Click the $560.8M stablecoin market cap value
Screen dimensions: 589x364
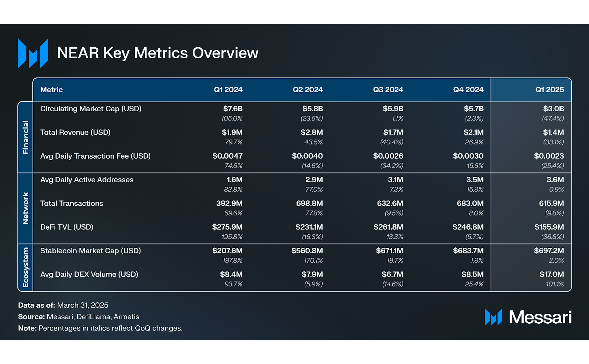[x=307, y=250]
